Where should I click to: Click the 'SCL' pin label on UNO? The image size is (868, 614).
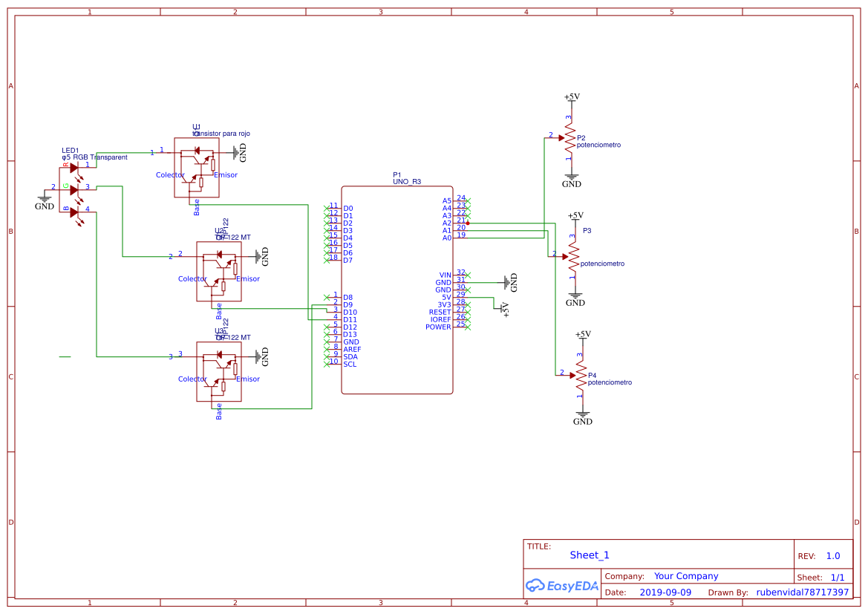coord(350,365)
